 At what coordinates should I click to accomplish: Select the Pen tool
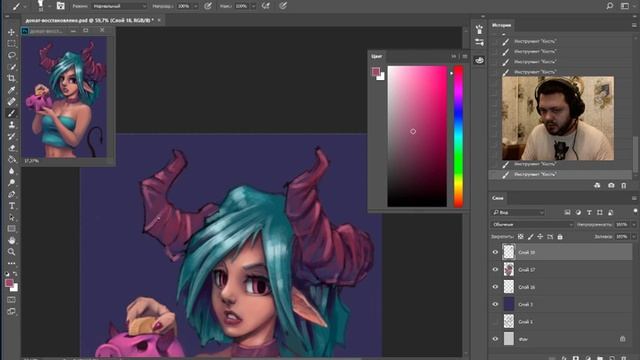pyautogui.click(x=11, y=194)
